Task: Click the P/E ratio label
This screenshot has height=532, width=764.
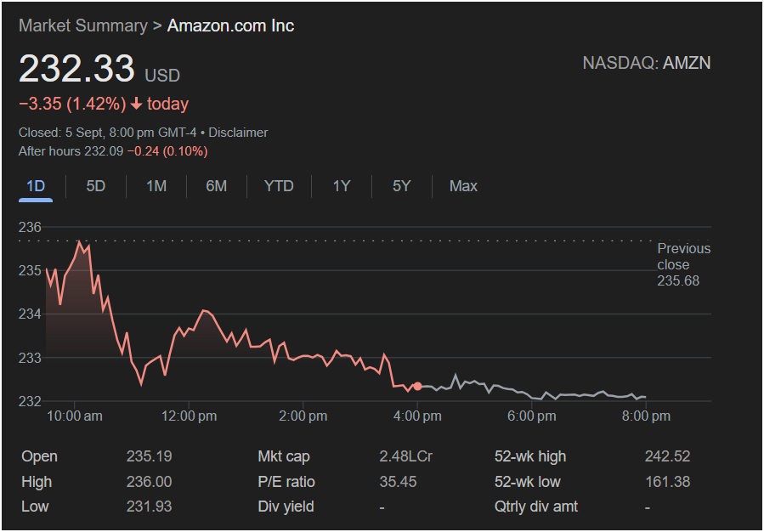Action: 286,482
